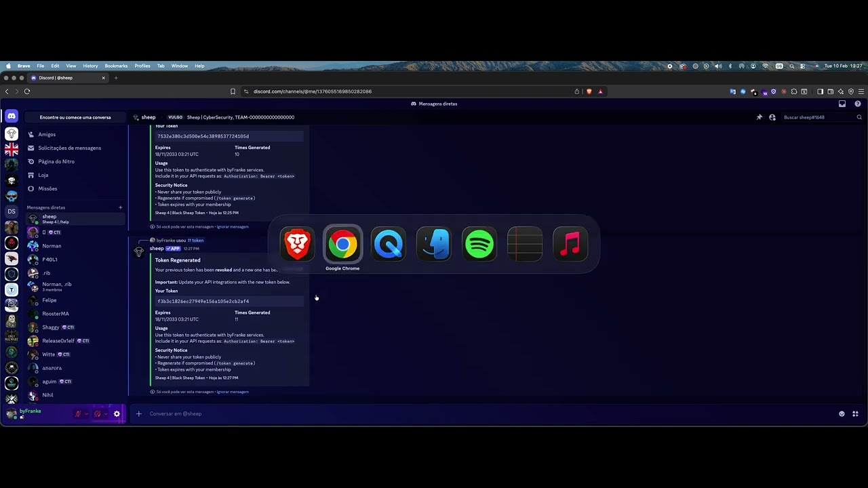This screenshot has width=868, height=488.
Task: Bookmark this page in Brave
Action: point(233,91)
